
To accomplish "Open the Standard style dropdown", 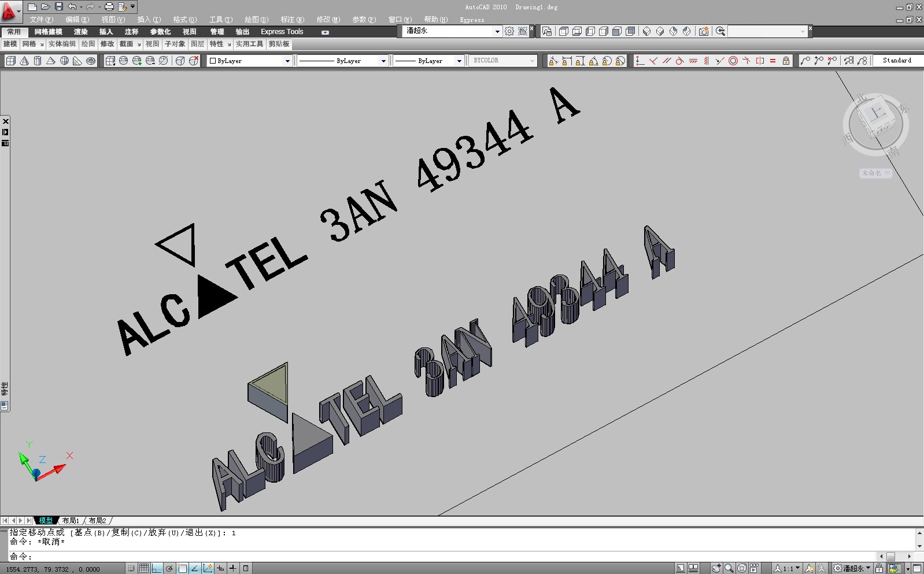I will click(898, 61).
